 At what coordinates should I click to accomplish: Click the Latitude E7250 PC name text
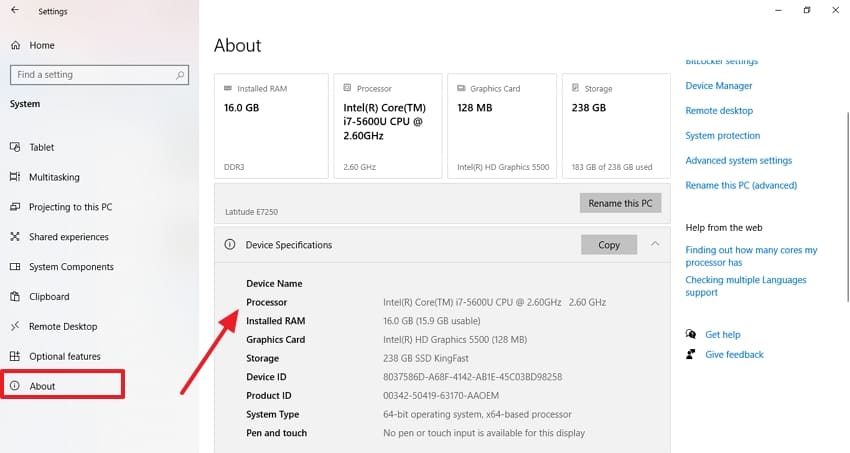point(252,212)
